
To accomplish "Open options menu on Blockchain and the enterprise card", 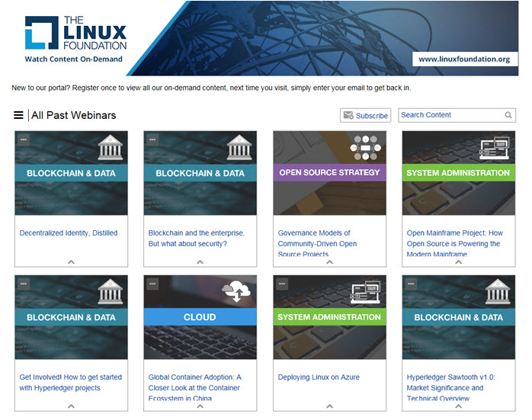I will [152, 139].
